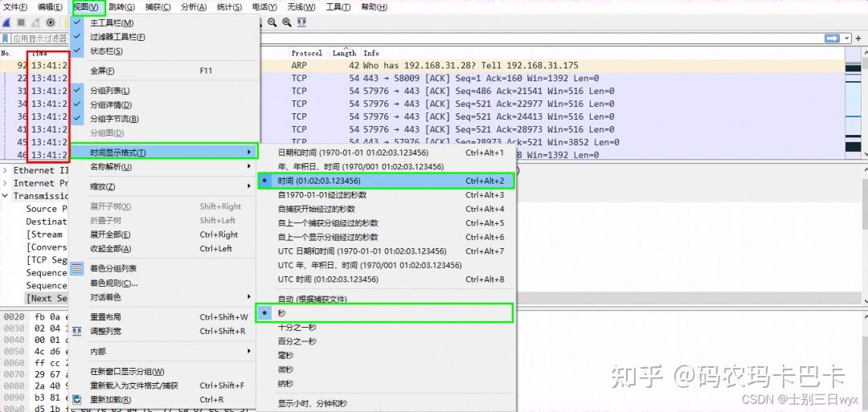Expand the Ethernet II tree node

[6, 170]
